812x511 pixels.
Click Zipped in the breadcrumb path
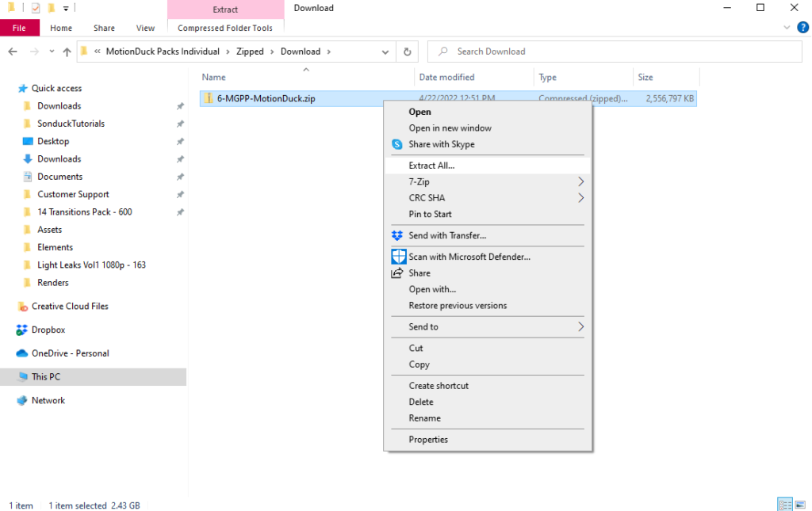point(250,51)
